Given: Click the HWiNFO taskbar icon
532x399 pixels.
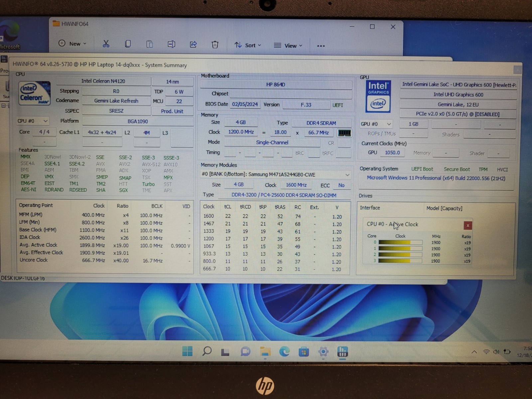Looking at the screenshot, I should [342, 352].
